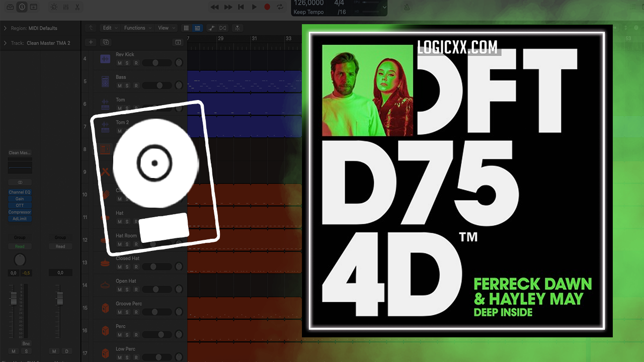Solo the Closed Hat track
Viewport: 644px width, 362px height.
tap(127, 266)
